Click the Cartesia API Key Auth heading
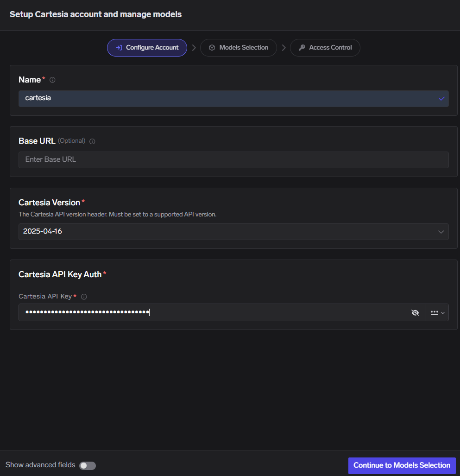 click(60, 274)
